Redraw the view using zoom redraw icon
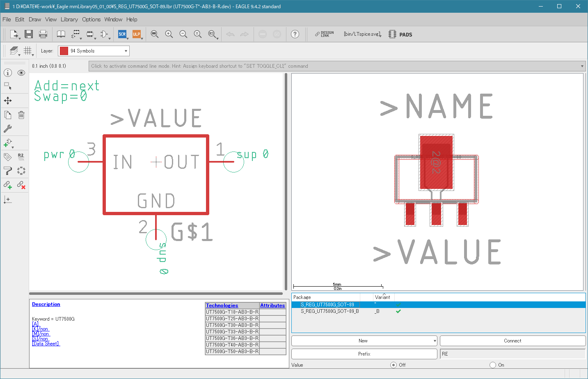Screen dimensions: 588x379 (198, 34)
